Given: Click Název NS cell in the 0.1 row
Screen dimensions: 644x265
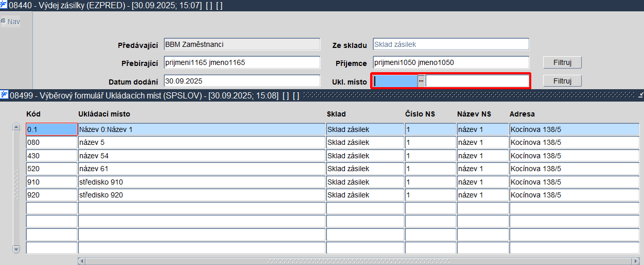Looking at the screenshot, I should click(x=482, y=129).
